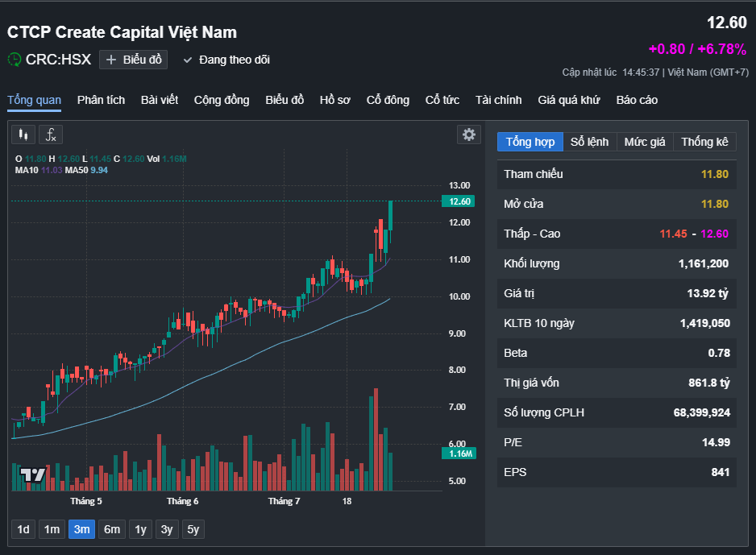Select the 1d time range

tap(23, 529)
